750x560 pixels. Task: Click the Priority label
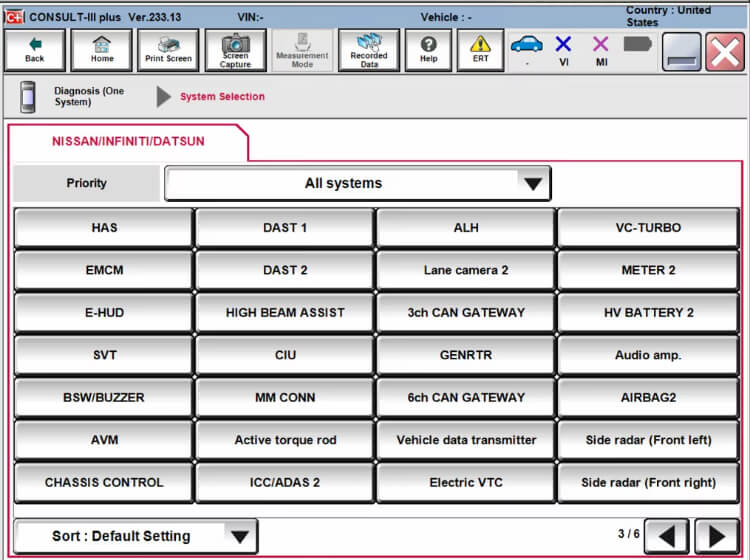tap(87, 183)
